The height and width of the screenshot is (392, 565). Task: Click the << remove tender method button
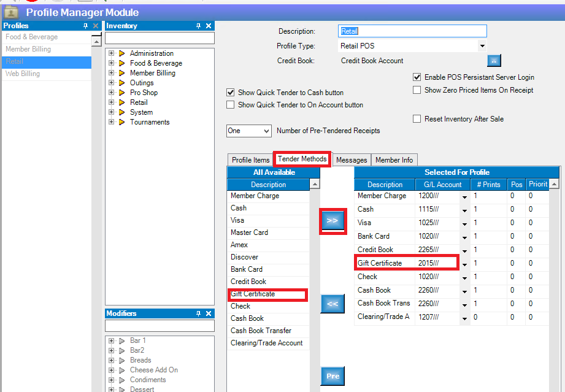point(332,304)
